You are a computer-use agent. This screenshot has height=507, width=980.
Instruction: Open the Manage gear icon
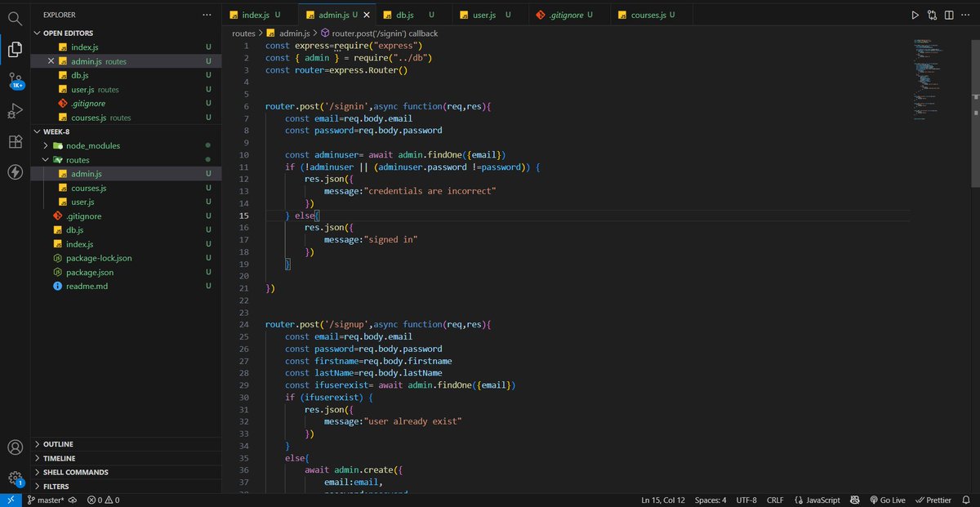point(15,478)
